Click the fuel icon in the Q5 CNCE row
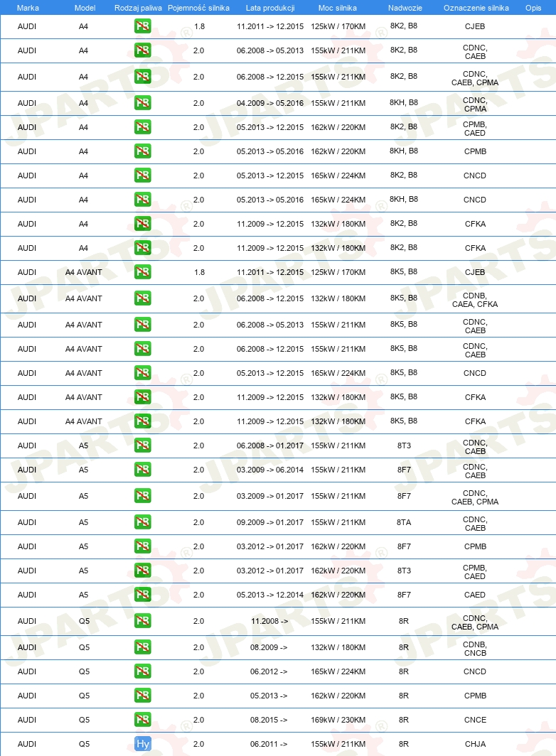556x756 pixels. pos(142,719)
